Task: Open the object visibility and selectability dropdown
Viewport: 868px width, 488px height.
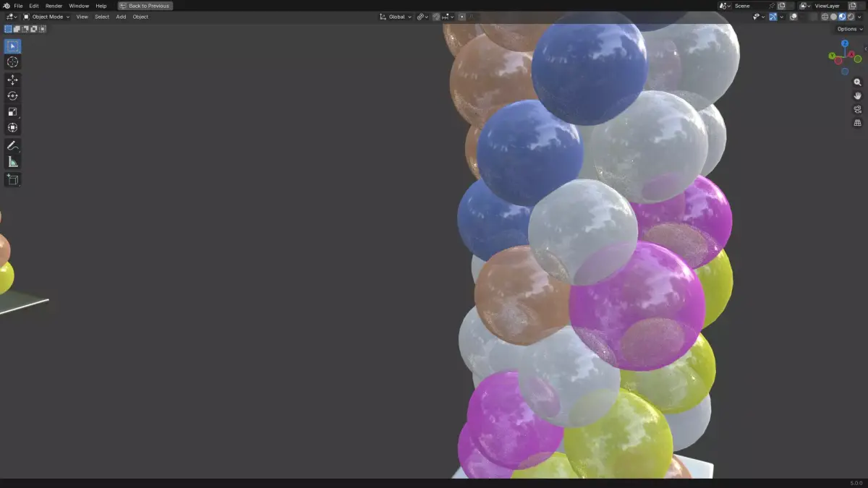Action: pos(759,17)
